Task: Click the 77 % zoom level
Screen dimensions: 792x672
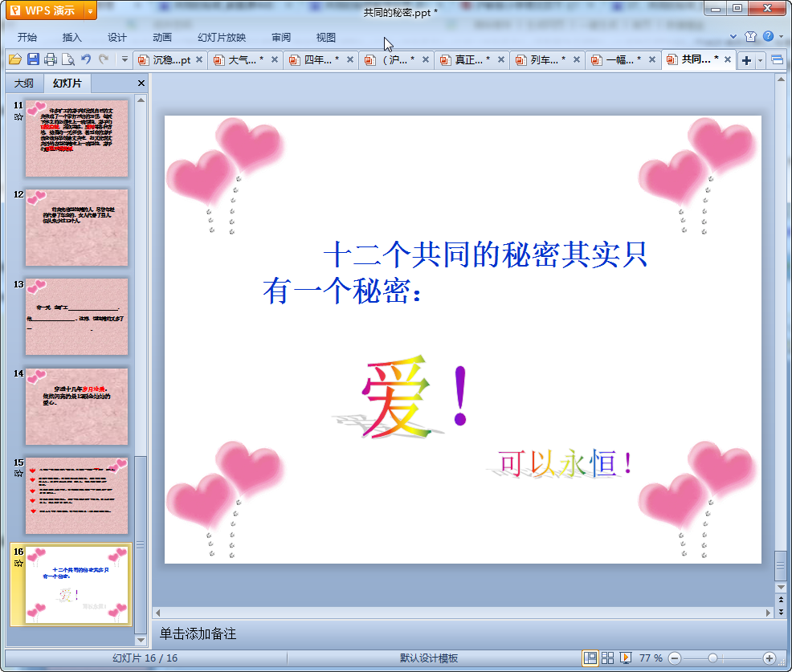Action: click(651, 658)
